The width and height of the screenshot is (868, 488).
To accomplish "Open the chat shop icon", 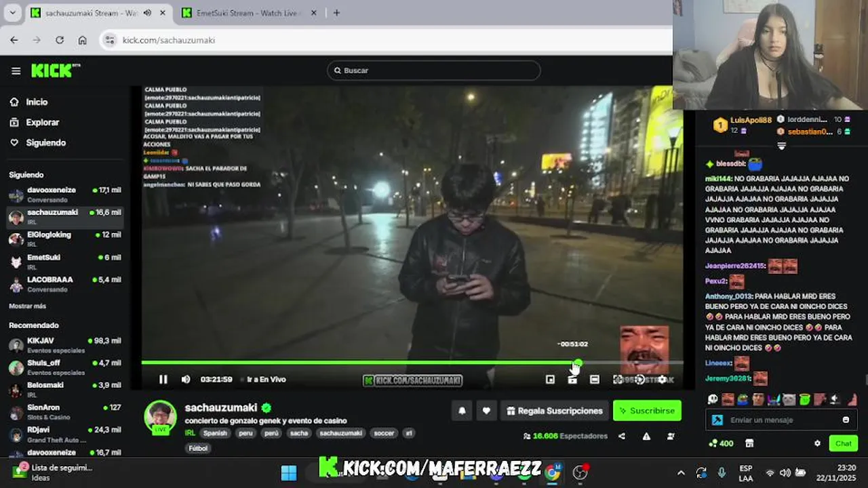I will point(749,443).
